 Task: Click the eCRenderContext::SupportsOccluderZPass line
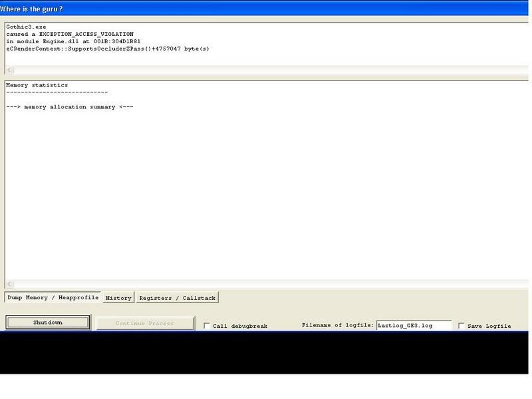click(x=108, y=49)
